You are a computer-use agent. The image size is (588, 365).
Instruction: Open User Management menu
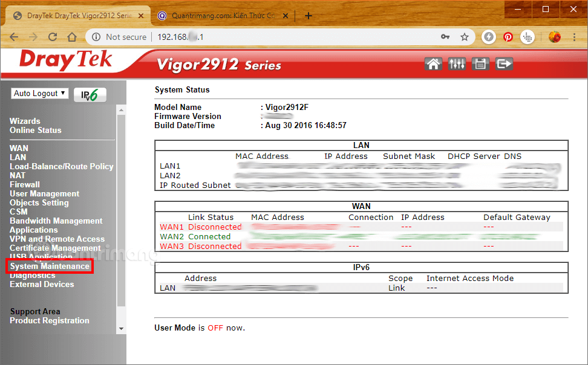45,194
